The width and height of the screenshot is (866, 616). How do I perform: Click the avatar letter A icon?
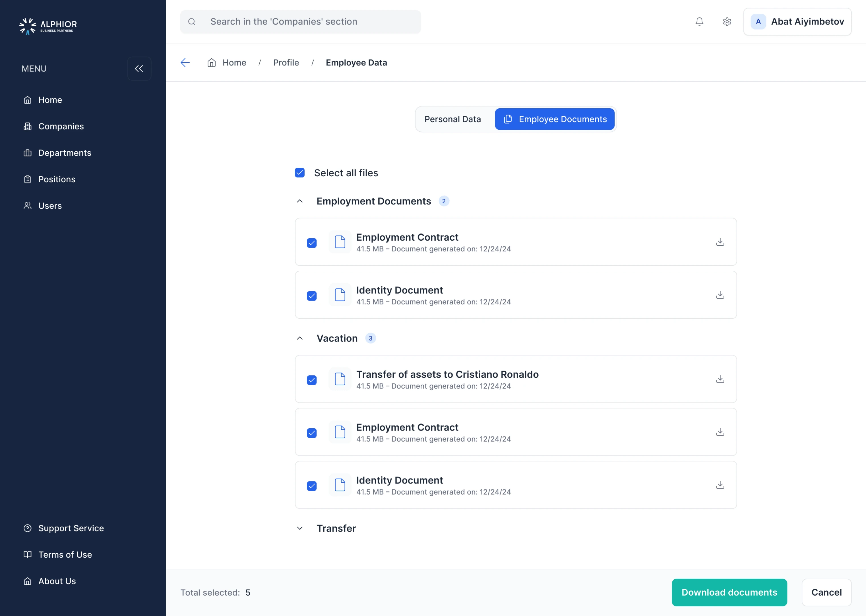[x=758, y=22]
